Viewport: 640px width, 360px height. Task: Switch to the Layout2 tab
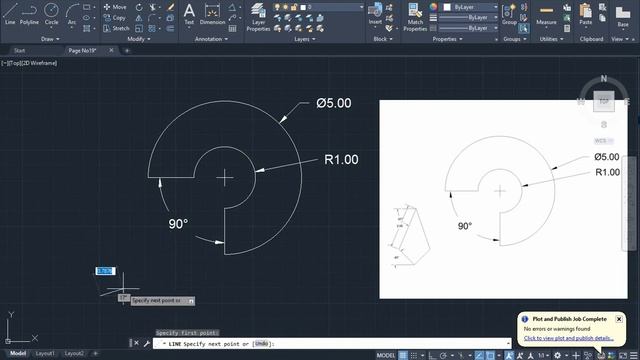[x=74, y=353]
